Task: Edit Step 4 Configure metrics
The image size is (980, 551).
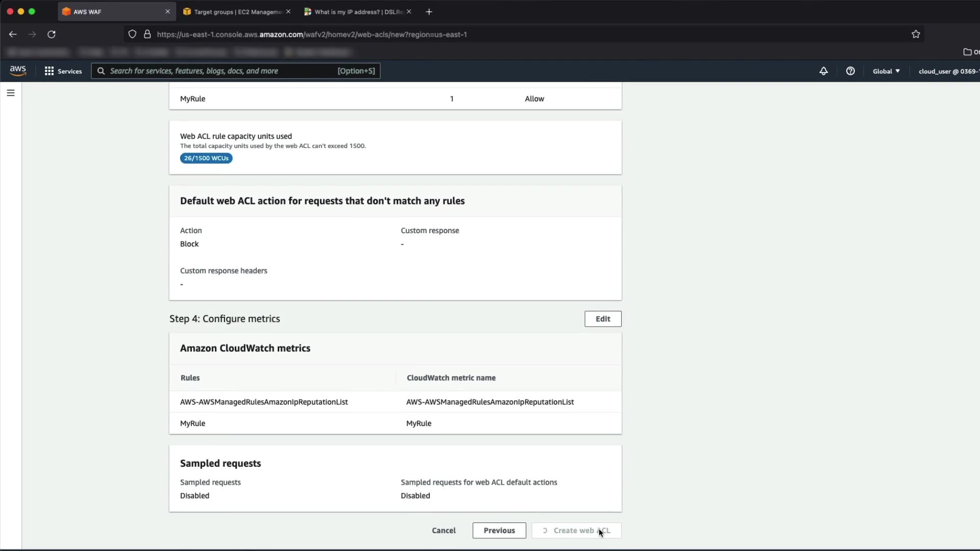Action: point(603,319)
